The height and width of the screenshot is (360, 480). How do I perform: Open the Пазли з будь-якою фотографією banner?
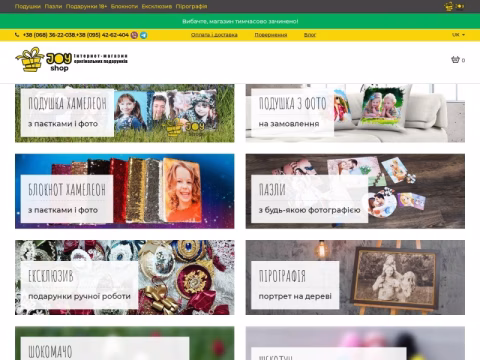click(x=355, y=191)
